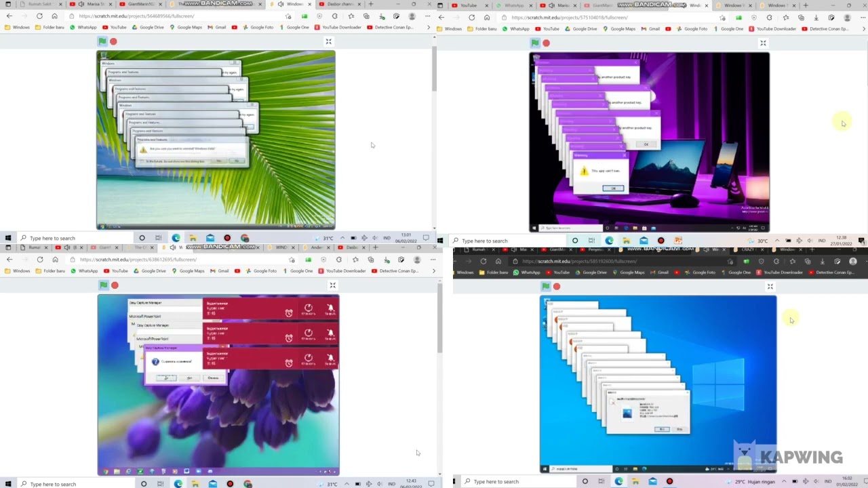The width and height of the screenshot is (868, 488).
Task: Open Task View on the taskbar below the flowers project
Action: (x=161, y=484)
